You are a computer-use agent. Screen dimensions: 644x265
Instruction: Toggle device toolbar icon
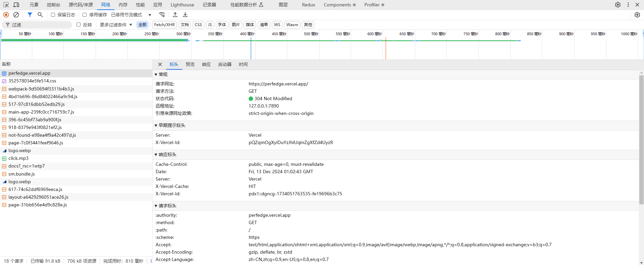pos(16,5)
